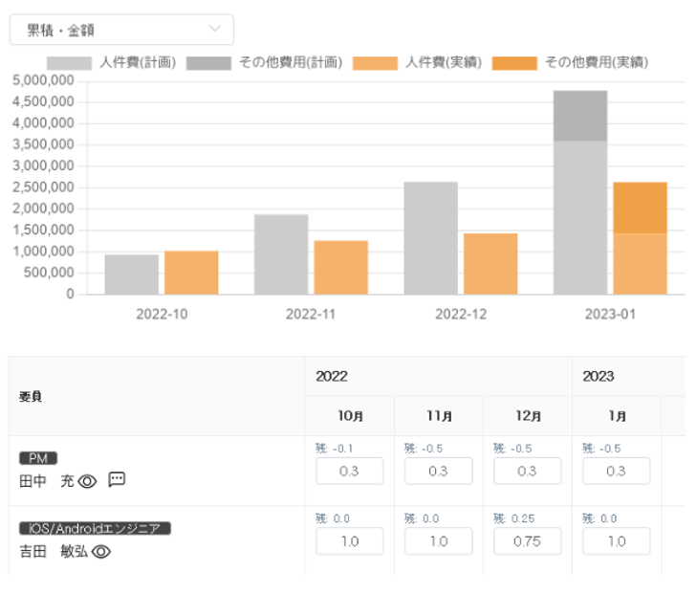Click 残: -0.1 label for October
The height and width of the screenshot is (616, 697).
pyautogui.click(x=334, y=449)
